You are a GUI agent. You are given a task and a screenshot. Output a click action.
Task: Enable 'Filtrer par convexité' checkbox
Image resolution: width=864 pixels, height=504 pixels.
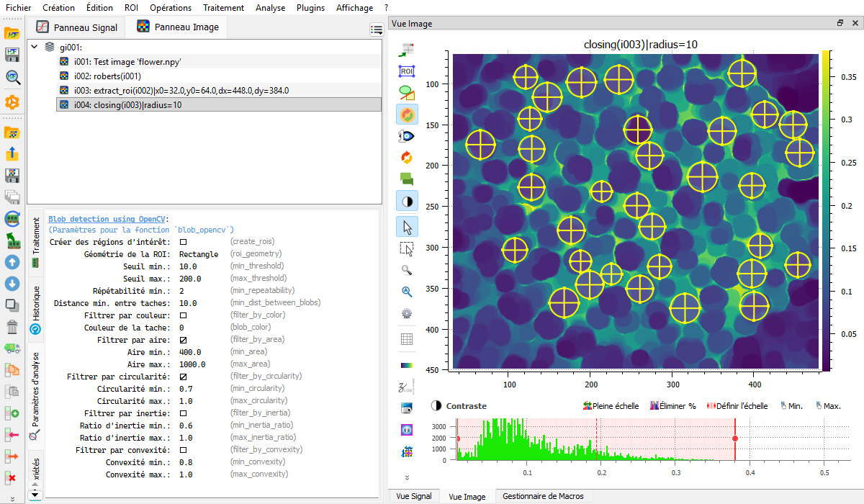tap(184, 450)
